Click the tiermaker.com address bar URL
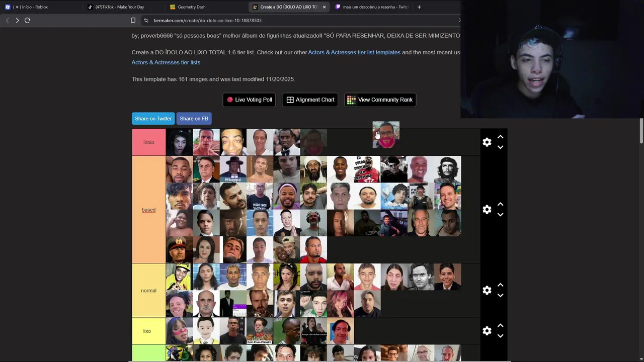This screenshot has height=362, width=644. coord(207,21)
